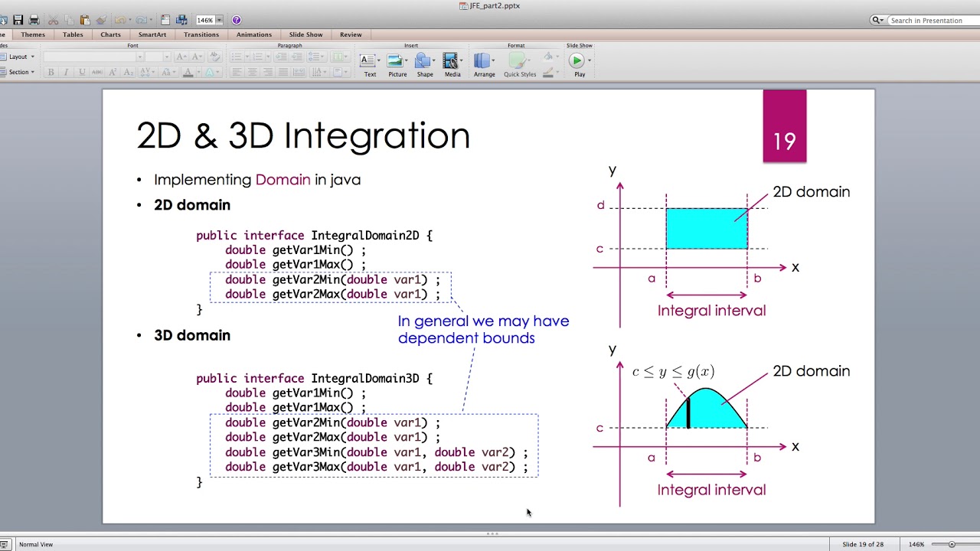This screenshot has height=551, width=980.
Task: Click the Shape insert icon
Action: pos(425,64)
